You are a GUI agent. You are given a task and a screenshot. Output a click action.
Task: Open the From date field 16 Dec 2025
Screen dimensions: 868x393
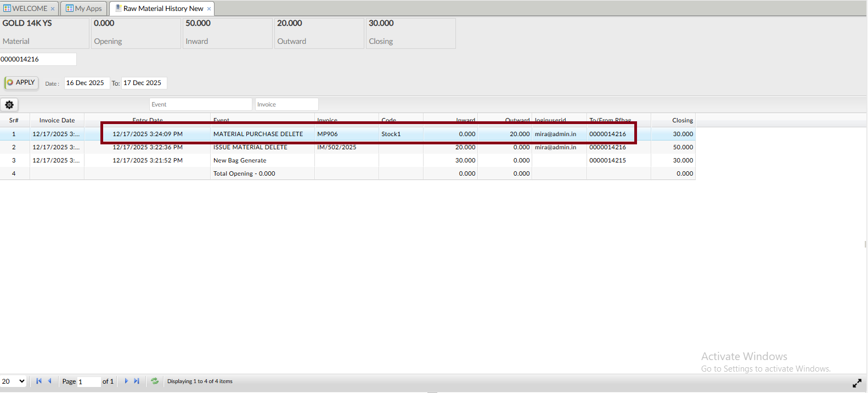86,83
